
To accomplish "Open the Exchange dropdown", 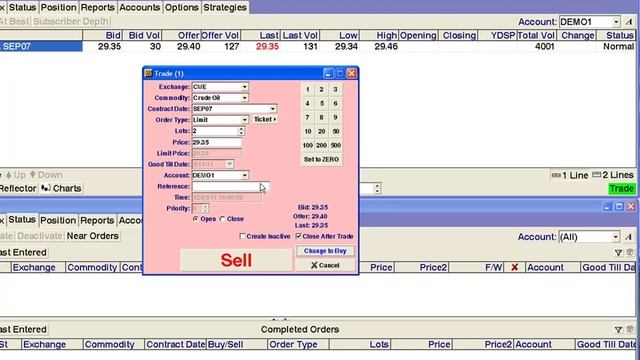I will click(244, 87).
